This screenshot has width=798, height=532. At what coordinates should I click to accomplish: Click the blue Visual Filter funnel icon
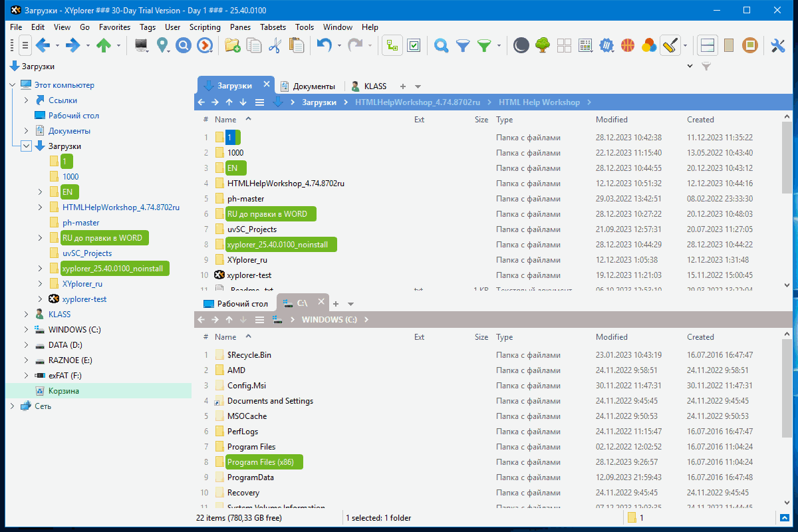click(x=462, y=45)
